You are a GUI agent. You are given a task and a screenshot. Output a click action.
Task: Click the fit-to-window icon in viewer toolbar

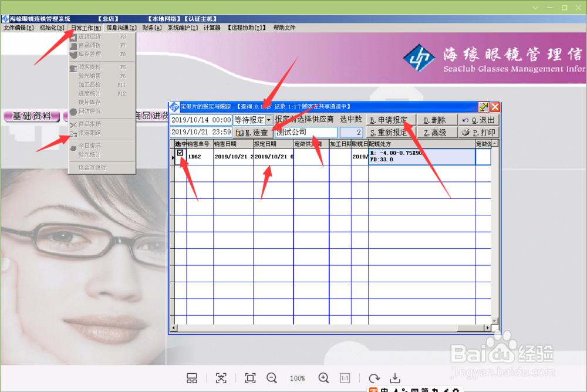[x=250, y=378]
